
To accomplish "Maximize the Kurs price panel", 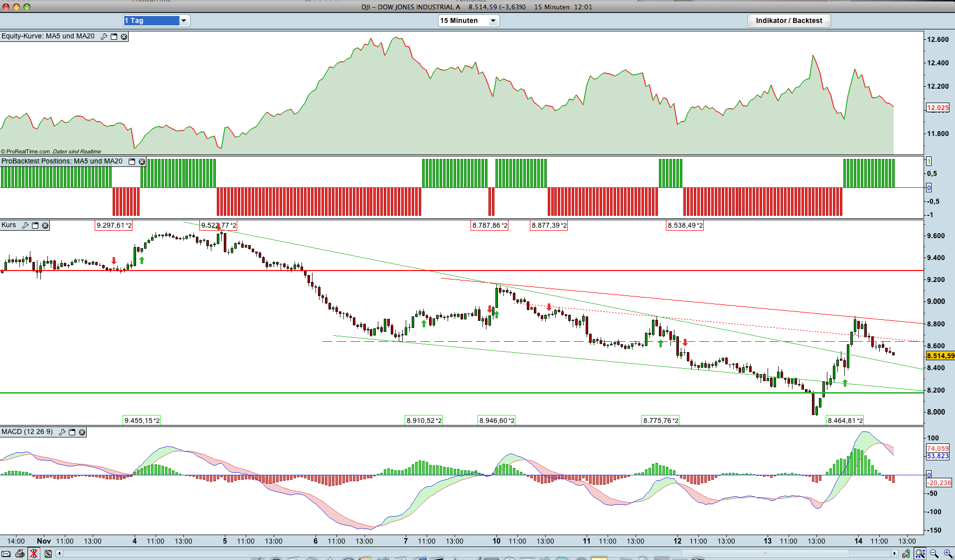I will [x=35, y=225].
